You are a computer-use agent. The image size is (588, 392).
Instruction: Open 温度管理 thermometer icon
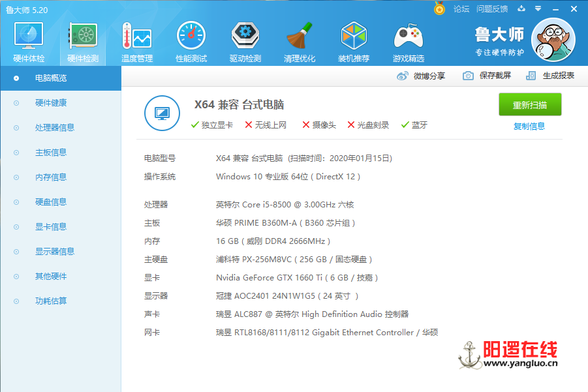[x=137, y=42]
